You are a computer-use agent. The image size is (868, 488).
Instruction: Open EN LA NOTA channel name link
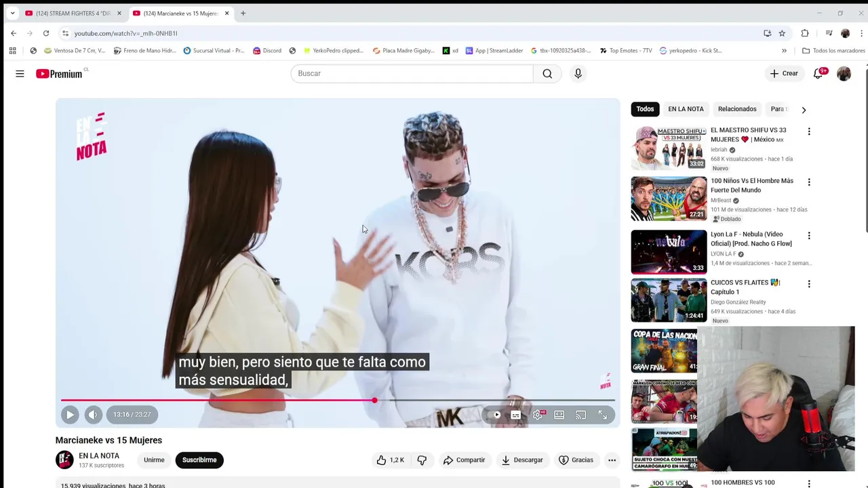[99, 456]
